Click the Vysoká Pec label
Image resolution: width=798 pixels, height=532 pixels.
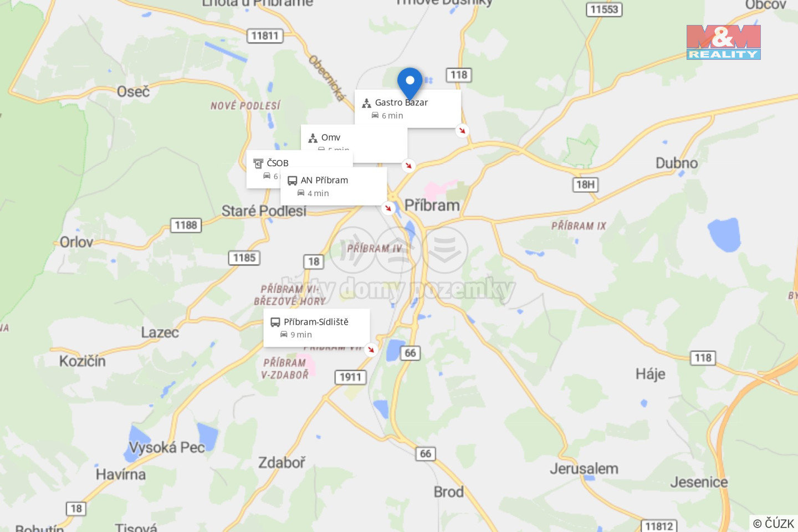coord(167,447)
